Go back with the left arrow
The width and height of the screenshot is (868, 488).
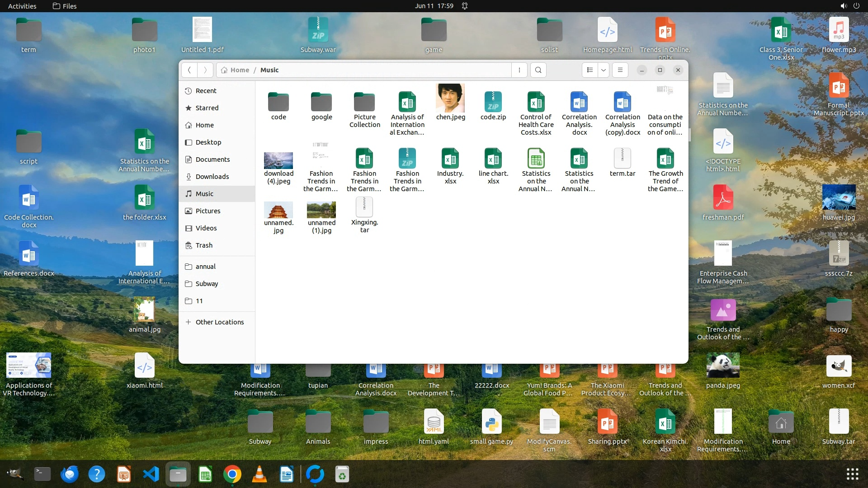189,70
